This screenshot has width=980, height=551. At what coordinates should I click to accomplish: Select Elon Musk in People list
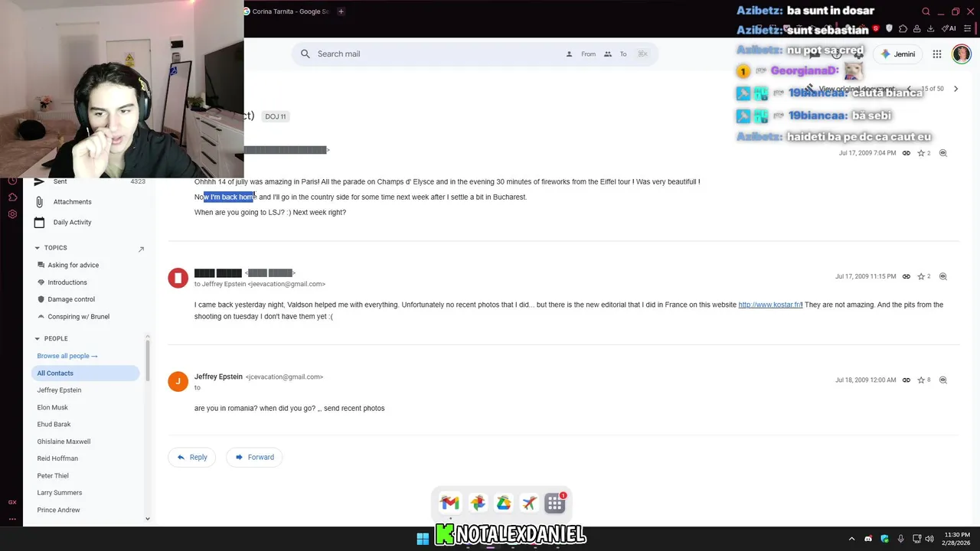[x=53, y=408]
